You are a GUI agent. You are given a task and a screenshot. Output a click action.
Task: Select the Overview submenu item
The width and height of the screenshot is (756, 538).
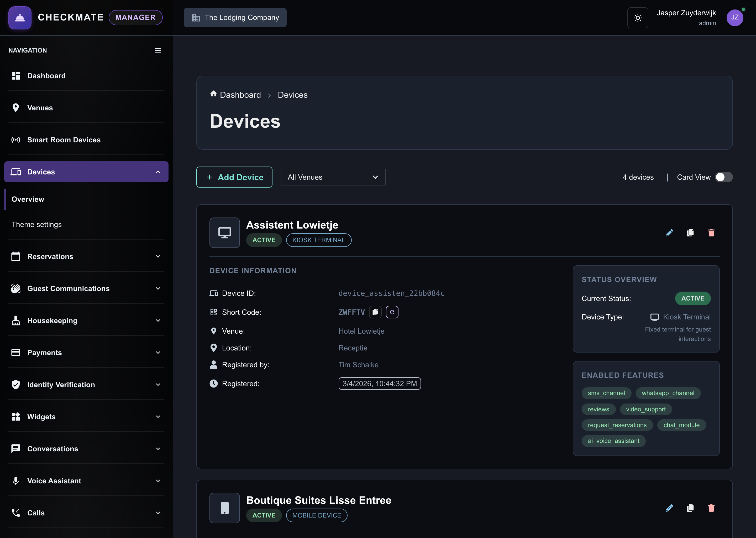86,199
